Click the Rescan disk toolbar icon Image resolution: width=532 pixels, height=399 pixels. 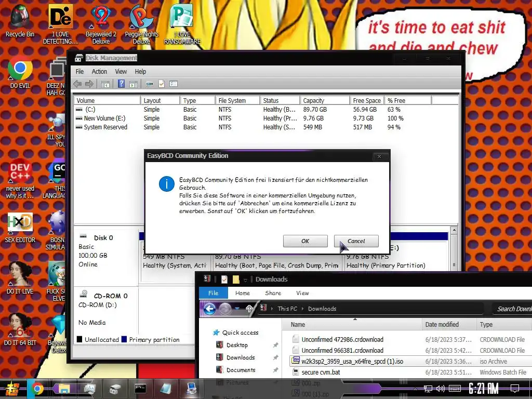pyautogui.click(x=149, y=84)
